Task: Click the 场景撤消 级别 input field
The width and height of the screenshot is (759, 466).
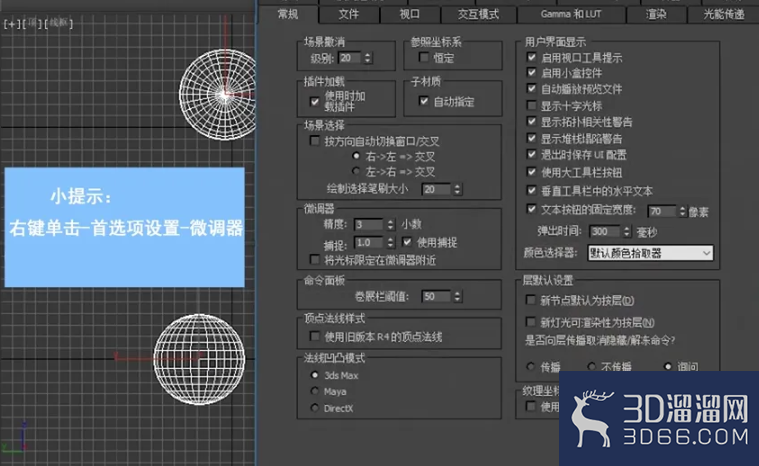Action: pyautogui.click(x=349, y=58)
